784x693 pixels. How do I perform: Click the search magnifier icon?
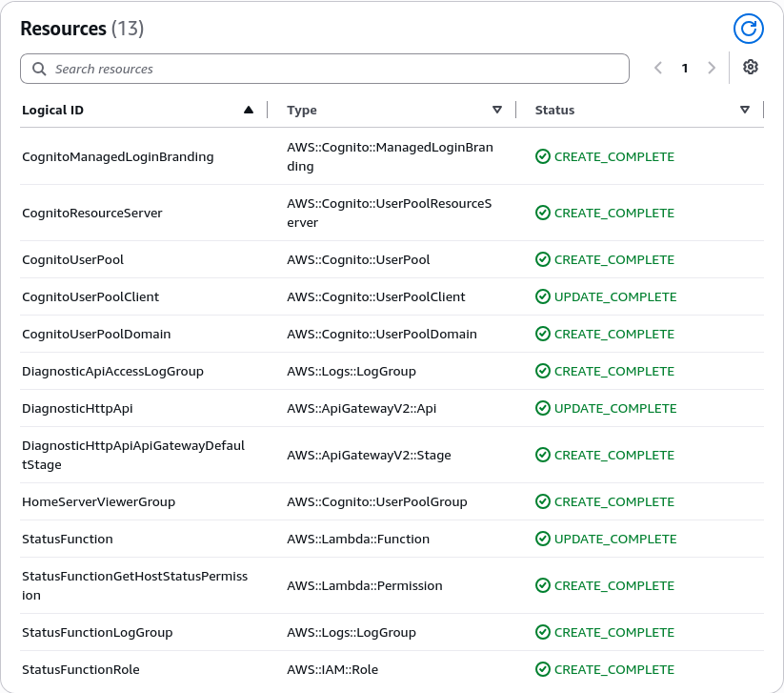click(39, 69)
